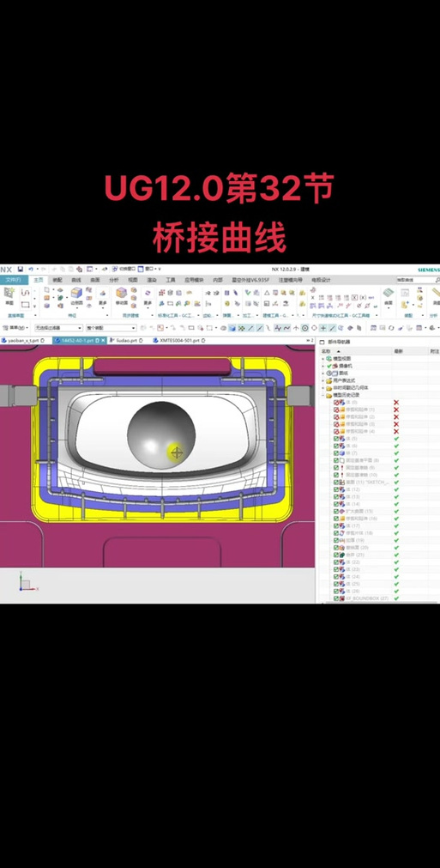
Task: Click the 曲面 surface icon in the ribbon
Action: coord(388,296)
